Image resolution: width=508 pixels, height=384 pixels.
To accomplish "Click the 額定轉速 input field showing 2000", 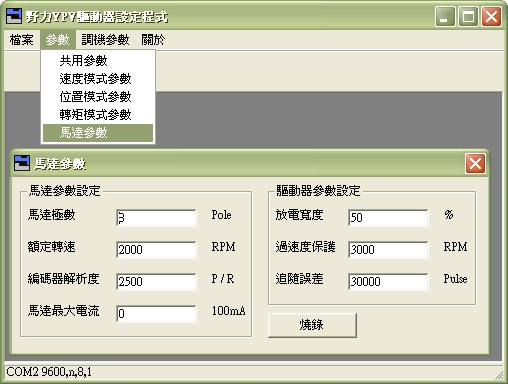I will 156,250.
